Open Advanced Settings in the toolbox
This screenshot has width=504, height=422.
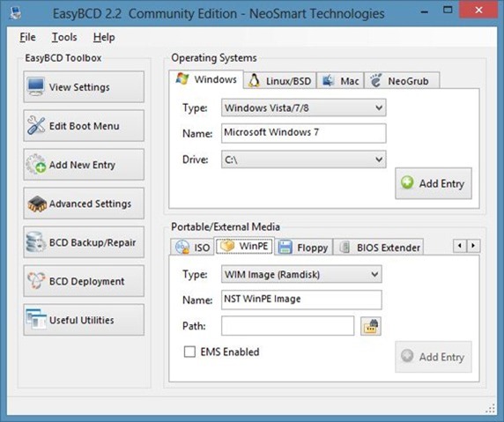point(84,204)
